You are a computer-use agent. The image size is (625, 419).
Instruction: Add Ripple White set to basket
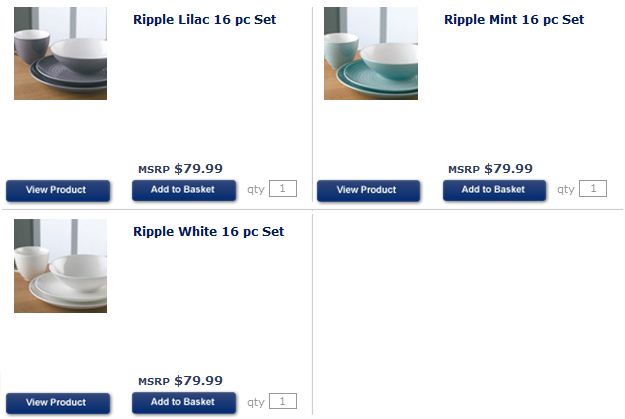tap(184, 402)
